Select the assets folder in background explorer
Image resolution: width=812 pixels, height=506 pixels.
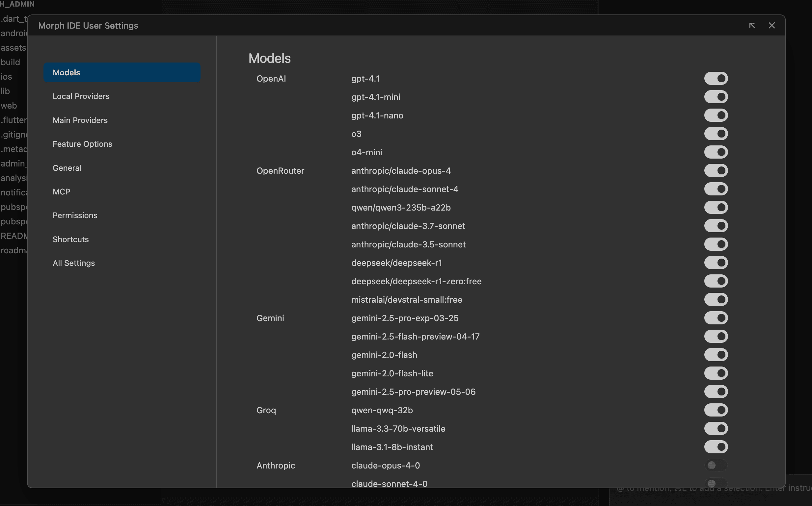(13, 47)
